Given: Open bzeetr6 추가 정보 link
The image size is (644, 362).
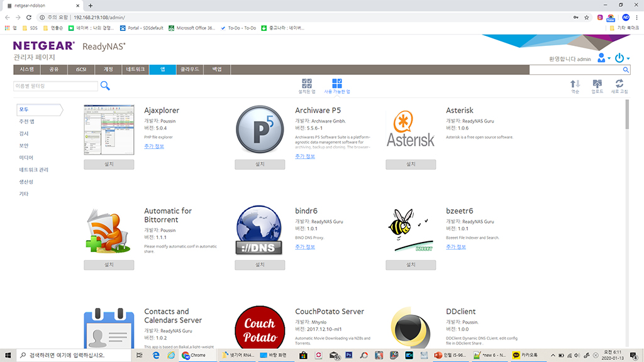Looking at the screenshot, I should [456, 246].
